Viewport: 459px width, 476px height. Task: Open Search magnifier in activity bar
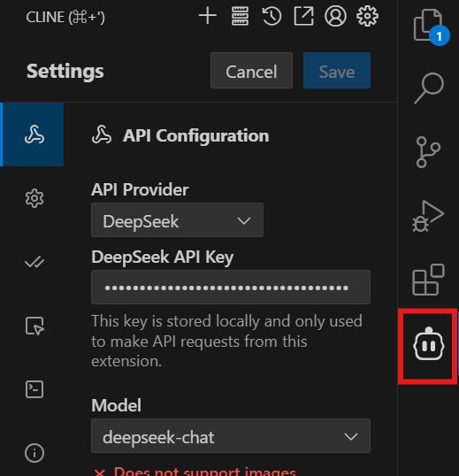pos(429,88)
